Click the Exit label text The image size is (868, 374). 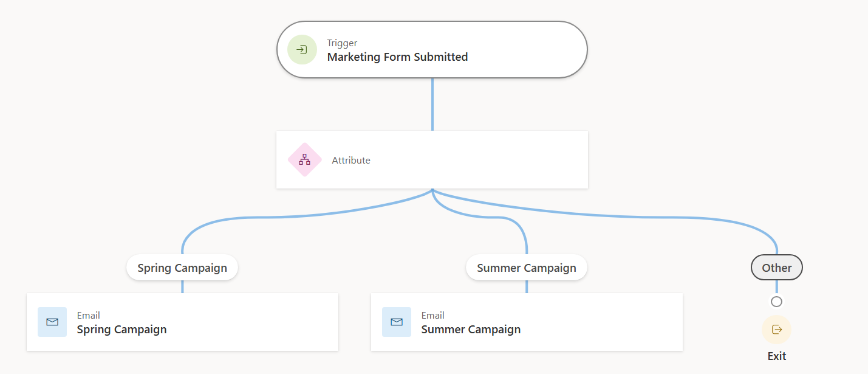(x=776, y=356)
